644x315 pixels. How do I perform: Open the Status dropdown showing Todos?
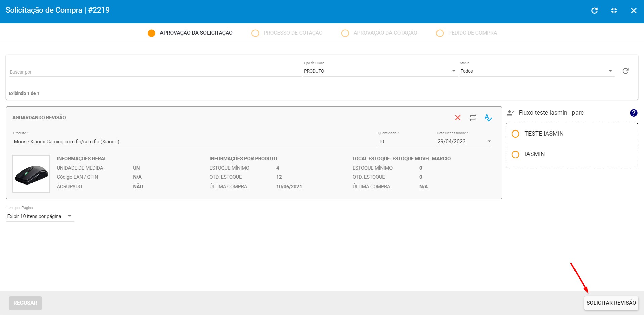click(x=537, y=71)
